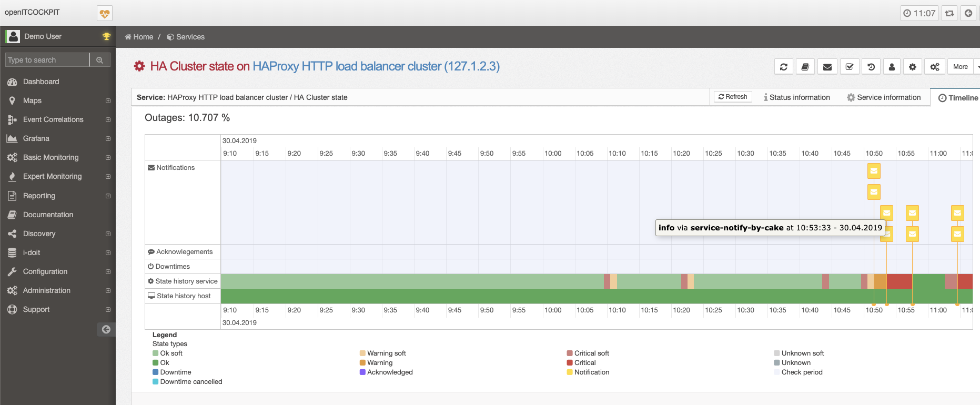Click the topmost yellow notification envelope marker

click(x=874, y=170)
